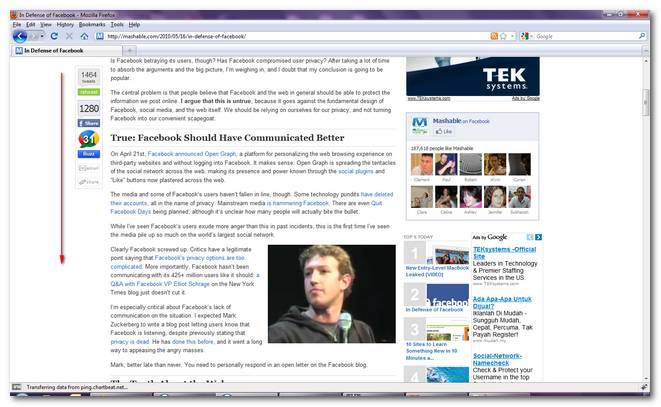The height and width of the screenshot is (407, 661).
Task: Open the Tools menu
Action: (117, 25)
